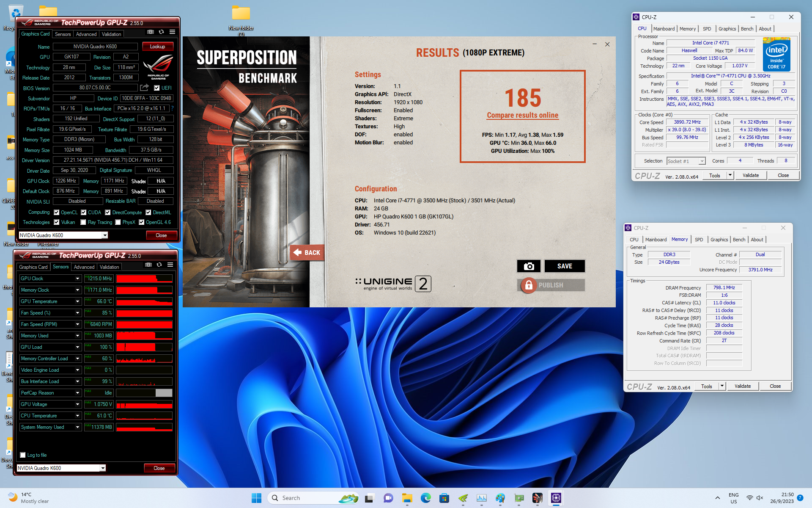The width and height of the screenshot is (812, 508).
Task: Click the network WiFi tray icon
Action: pos(749,498)
